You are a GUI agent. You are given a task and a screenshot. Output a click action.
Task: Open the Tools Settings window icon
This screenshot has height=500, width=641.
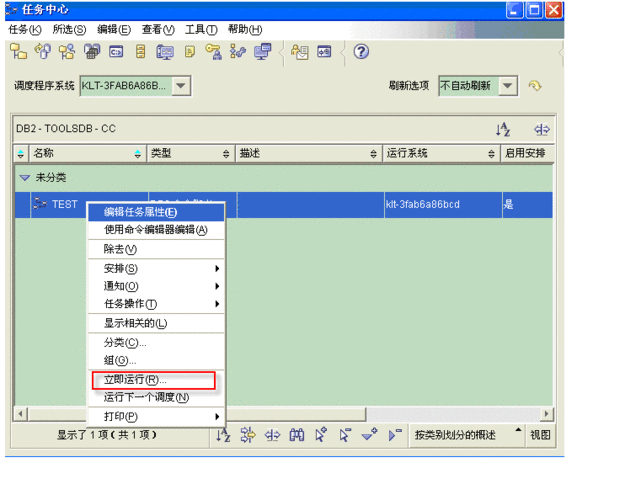(324, 52)
